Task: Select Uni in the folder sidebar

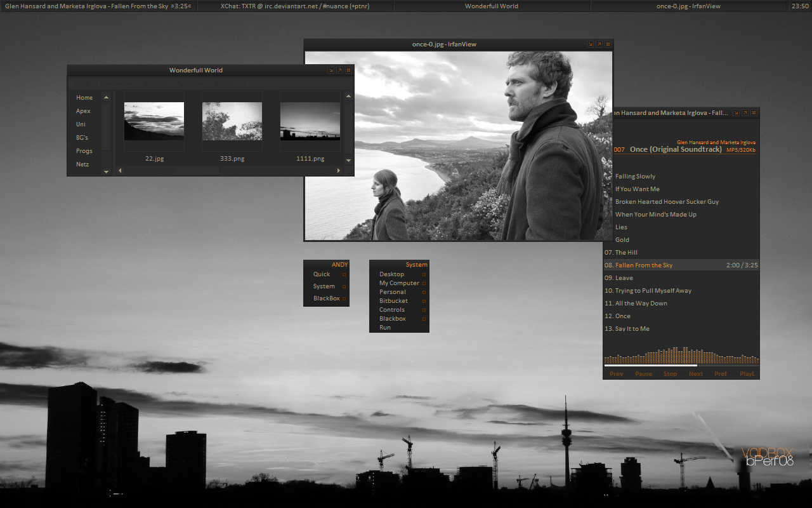Action: point(81,124)
